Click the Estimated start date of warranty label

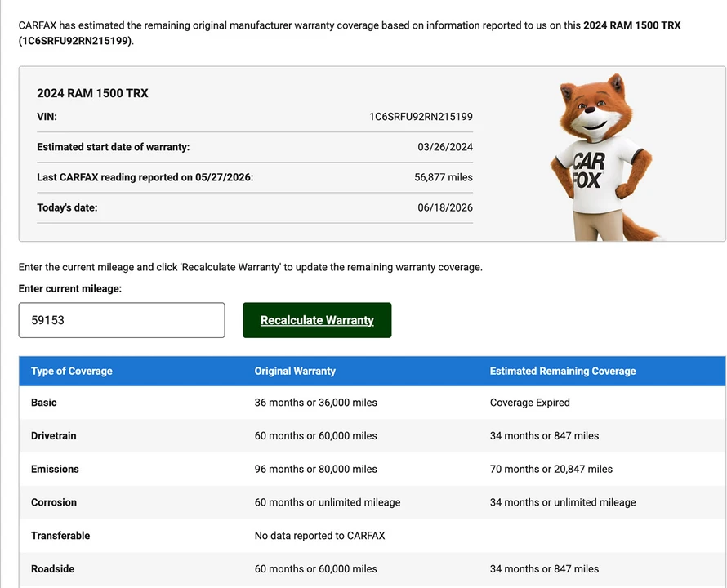[114, 147]
